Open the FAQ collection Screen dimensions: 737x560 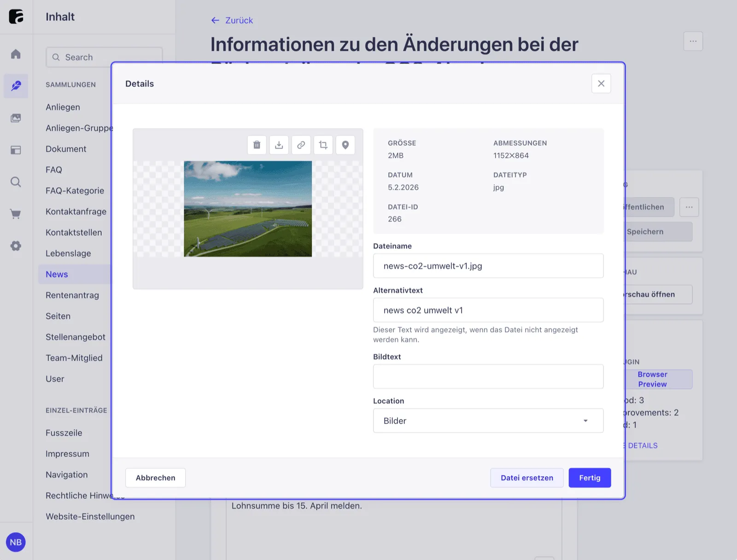point(54,169)
